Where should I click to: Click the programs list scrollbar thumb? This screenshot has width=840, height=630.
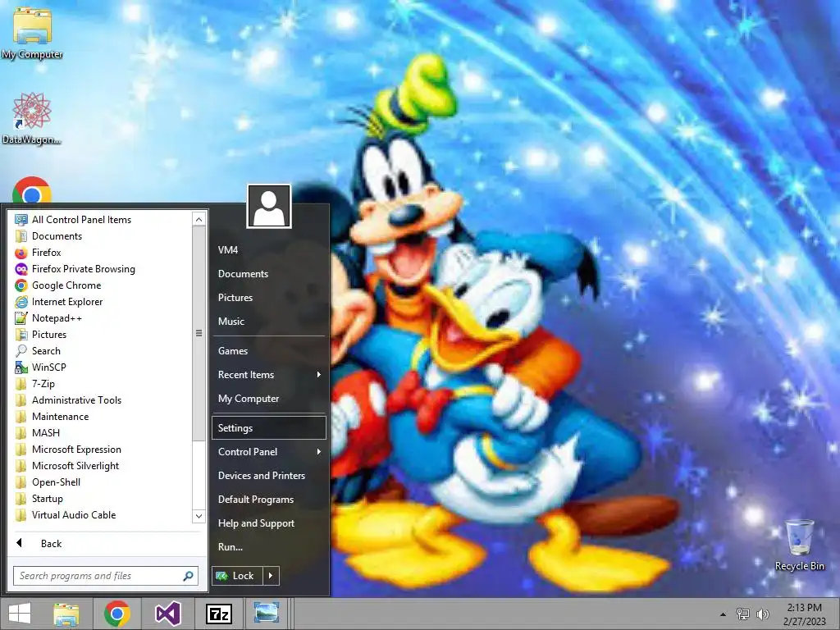click(199, 333)
